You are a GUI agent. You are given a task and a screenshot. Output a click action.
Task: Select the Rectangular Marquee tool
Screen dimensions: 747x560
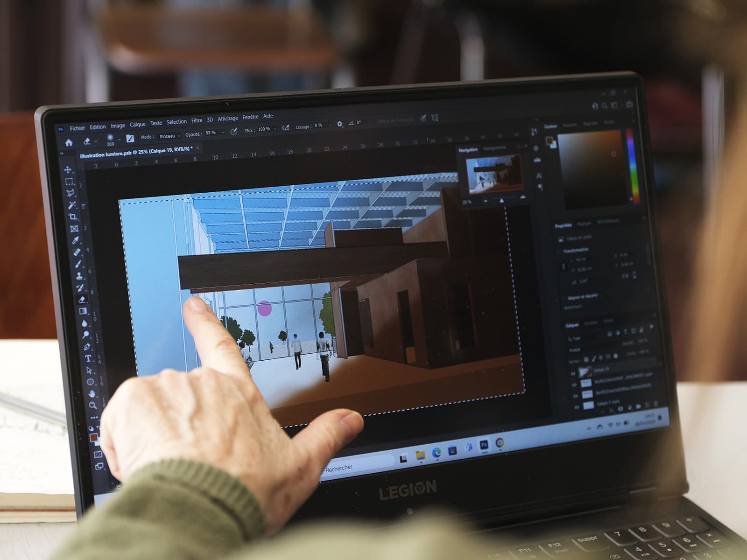pos(69,181)
